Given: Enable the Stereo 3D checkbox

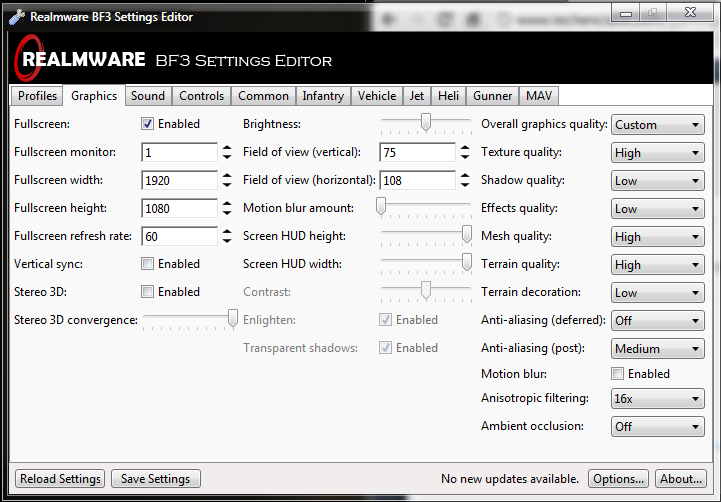Looking at the screenshot, I should (x=147, y=291).
